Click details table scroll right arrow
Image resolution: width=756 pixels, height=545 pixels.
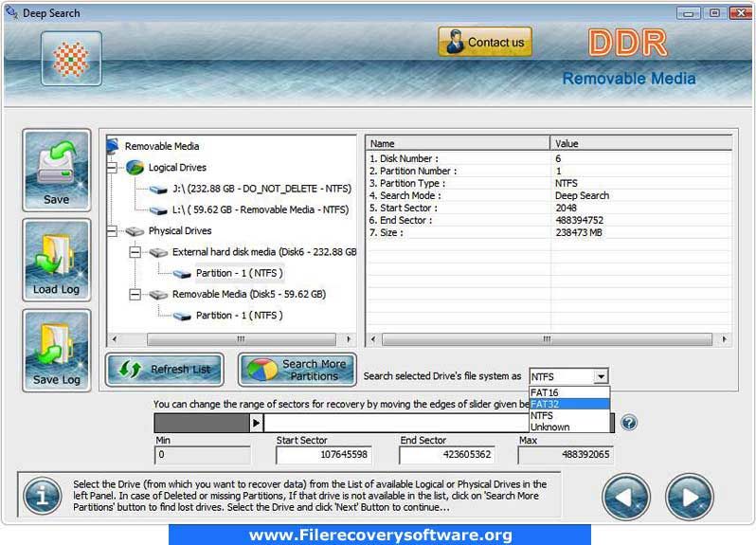(x=724, y=339)
